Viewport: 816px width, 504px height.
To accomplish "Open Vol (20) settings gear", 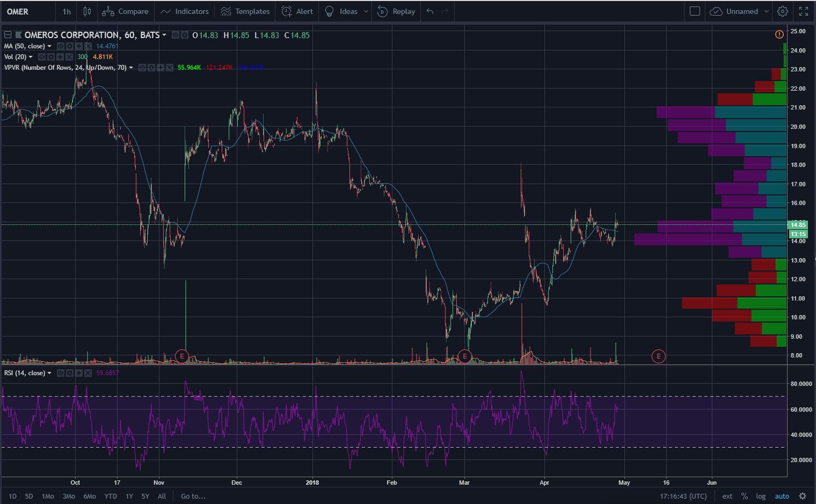I will pos(51,57).
